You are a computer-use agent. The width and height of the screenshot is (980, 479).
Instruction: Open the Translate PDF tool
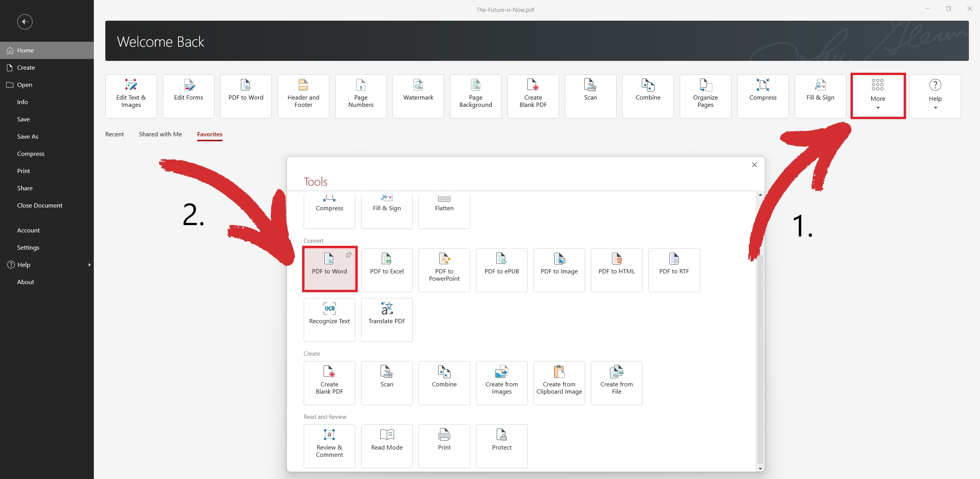pos(386,319)
